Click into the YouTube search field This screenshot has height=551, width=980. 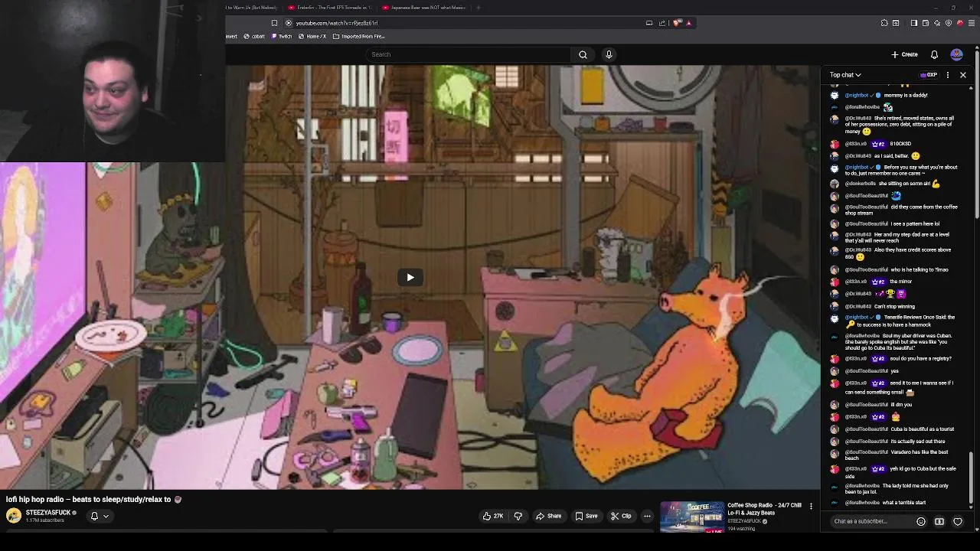pyautogui.click(x=469, y=54)
